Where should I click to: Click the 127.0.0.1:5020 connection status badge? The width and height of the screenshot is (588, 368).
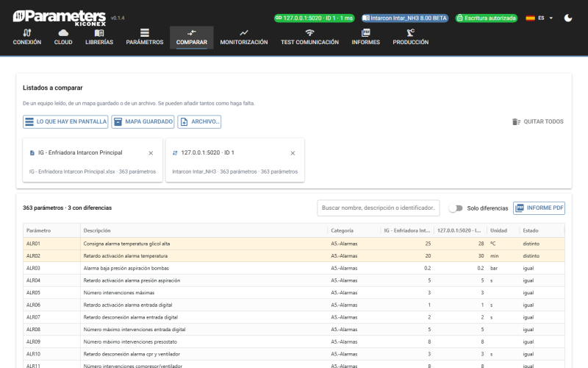[x=315, y=18]
